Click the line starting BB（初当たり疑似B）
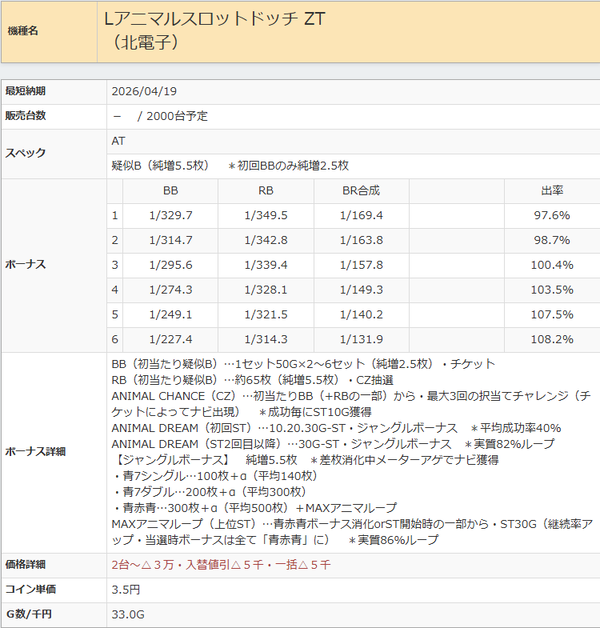Image resolution: width=600 pixels, height=628 pixels. 303,364
